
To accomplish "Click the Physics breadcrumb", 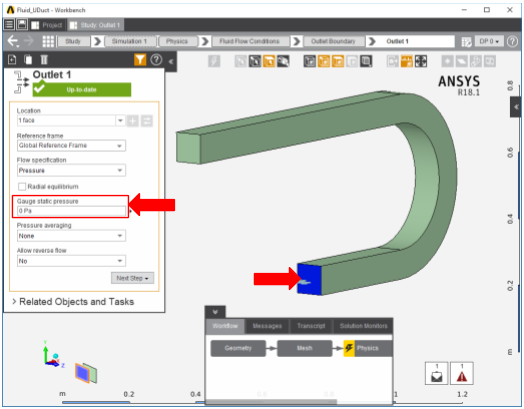I will (177, 41).
